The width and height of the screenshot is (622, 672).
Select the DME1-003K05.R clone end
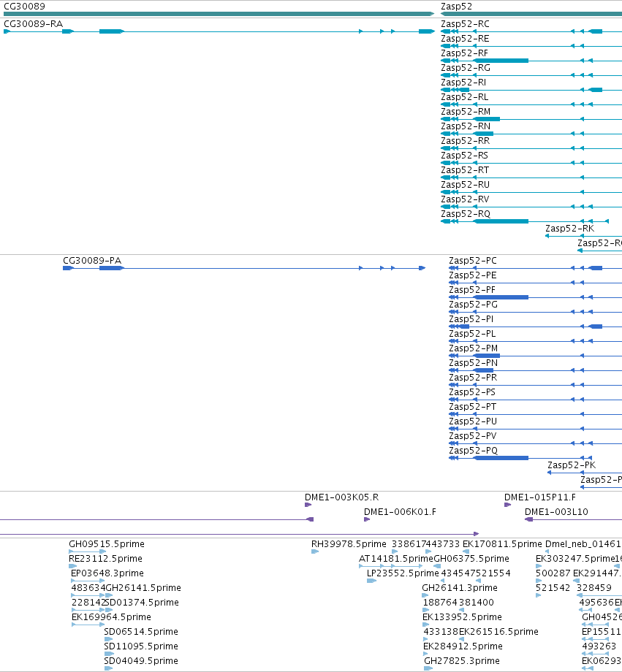tap(341, 497)
